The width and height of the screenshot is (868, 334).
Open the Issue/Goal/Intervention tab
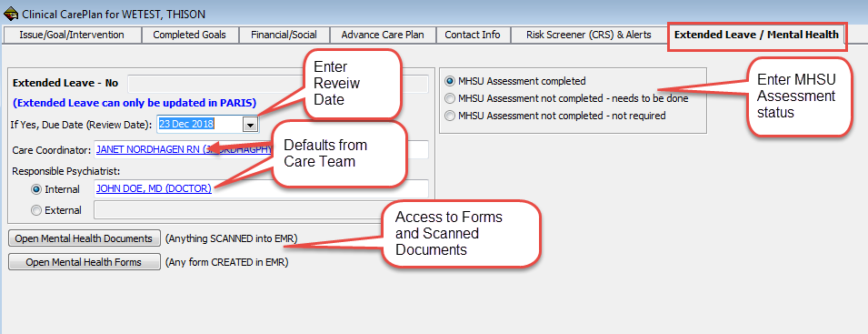(x=72, y=35)
